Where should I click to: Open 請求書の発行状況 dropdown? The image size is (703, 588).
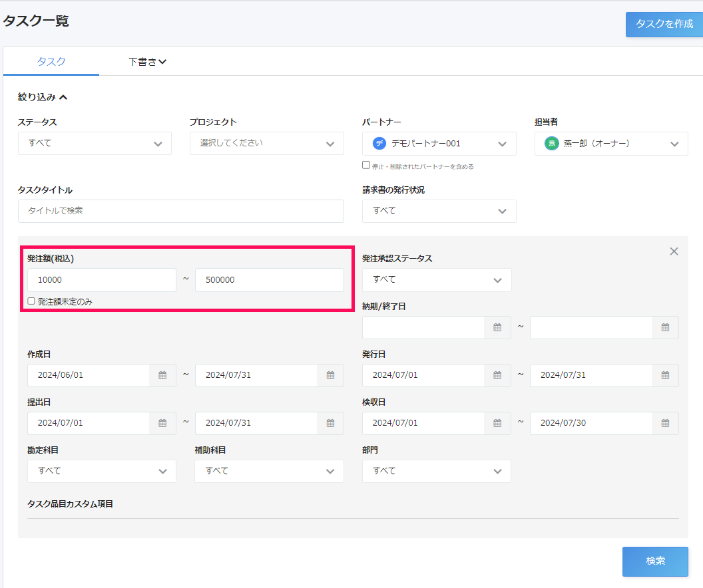click(x=439, y=211)
